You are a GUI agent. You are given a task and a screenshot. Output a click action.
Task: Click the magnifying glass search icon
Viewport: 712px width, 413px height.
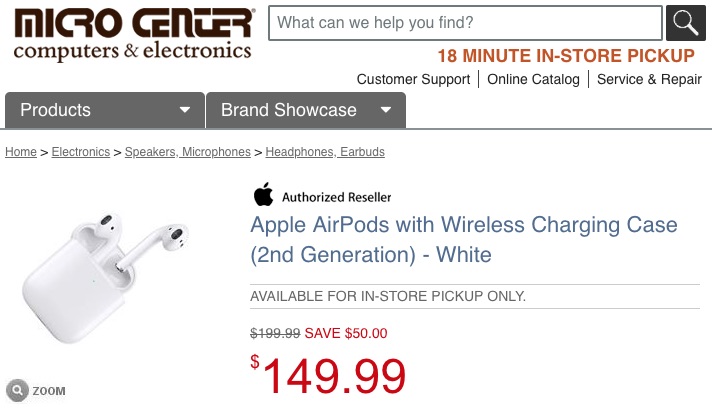coord(685,23)
